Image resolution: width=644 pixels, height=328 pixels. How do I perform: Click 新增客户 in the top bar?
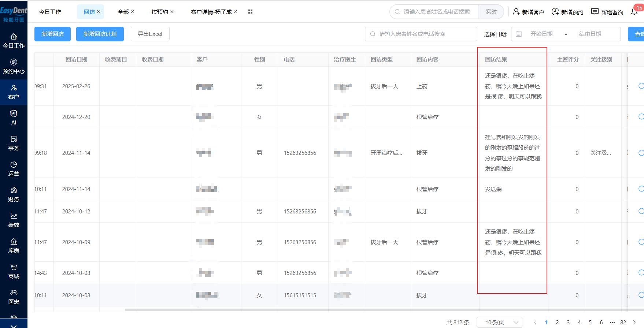click(529, 12)
